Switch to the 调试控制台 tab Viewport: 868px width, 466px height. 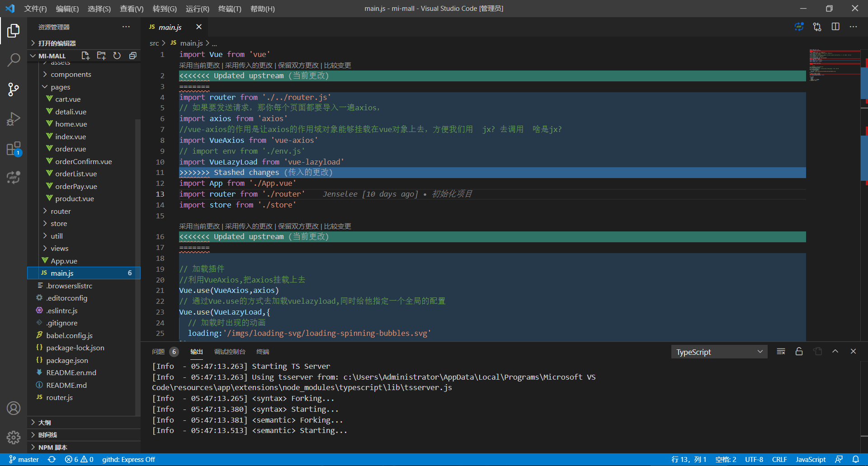230,352
